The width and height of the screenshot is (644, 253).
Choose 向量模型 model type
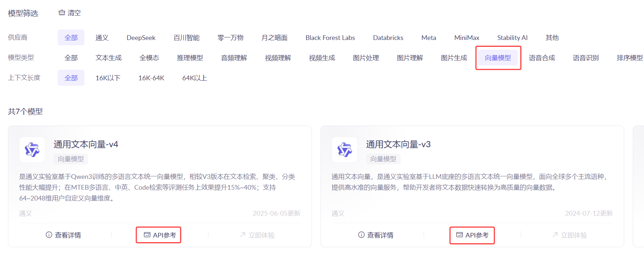pos(498,58)
